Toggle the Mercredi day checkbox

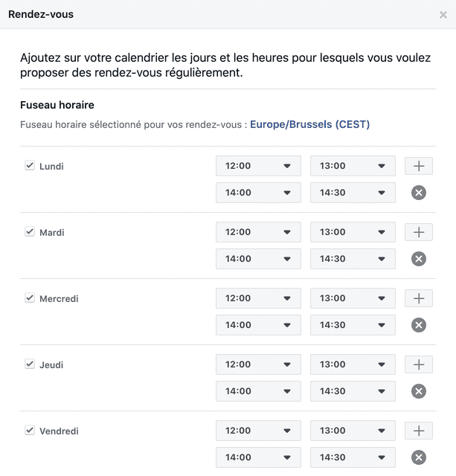pyautogui.click(x=30, y=297)
